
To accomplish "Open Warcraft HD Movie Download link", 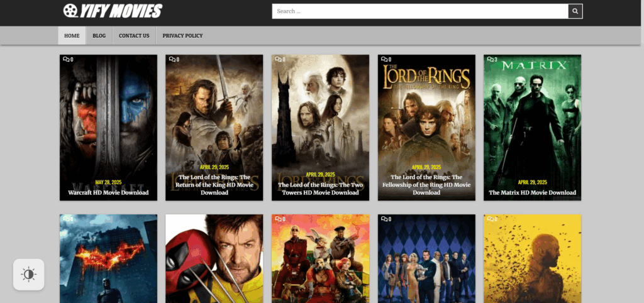I will click(108, 192).
